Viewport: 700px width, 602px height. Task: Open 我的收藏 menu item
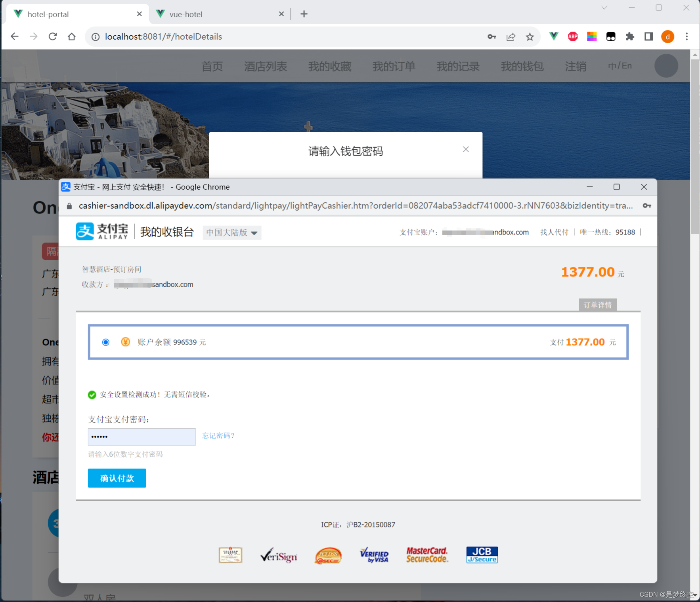click(x=330, y=66)
